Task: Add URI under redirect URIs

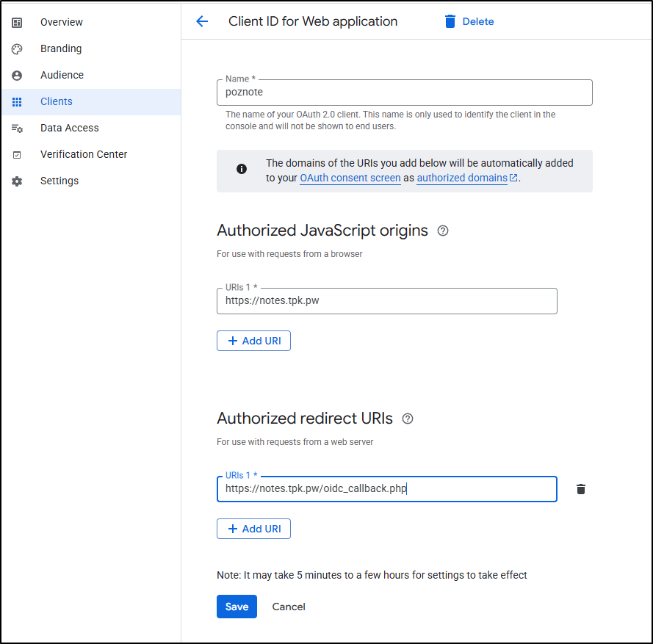Action: point(253,529)
